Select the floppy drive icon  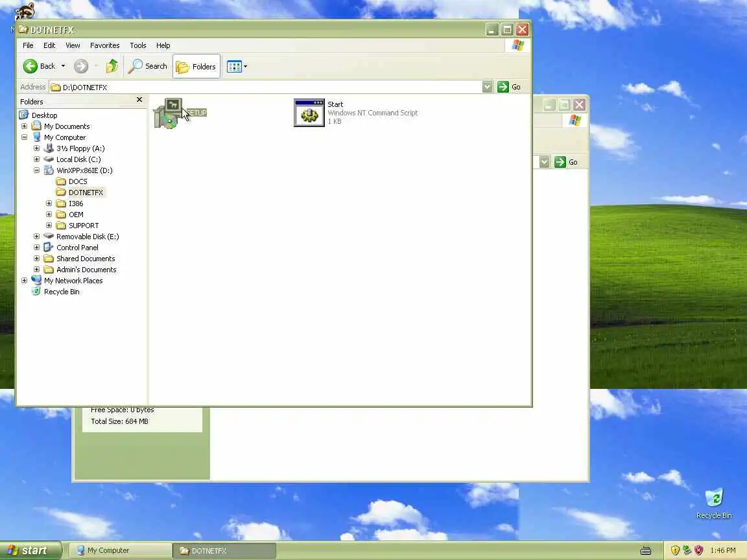[x=49, y=148]
